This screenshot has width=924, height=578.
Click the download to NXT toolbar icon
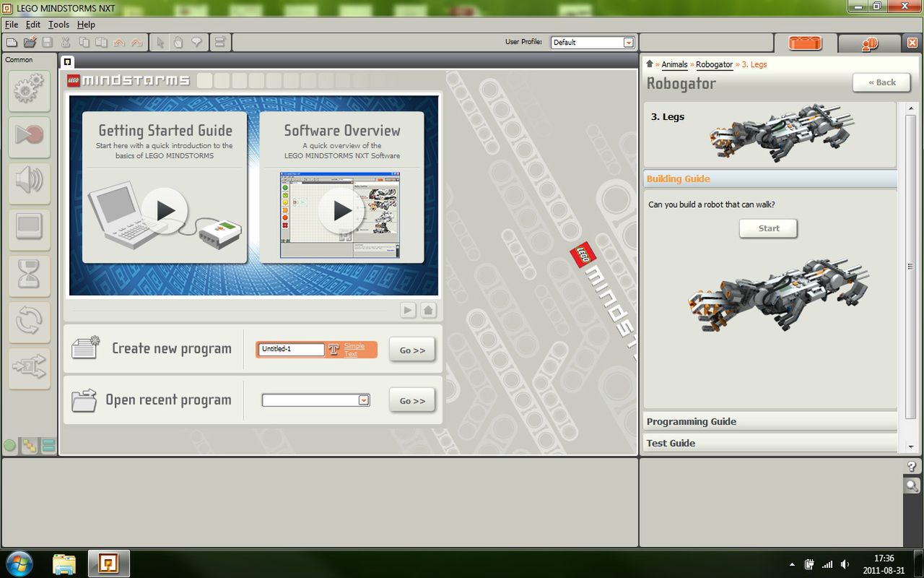coord(219,43)
